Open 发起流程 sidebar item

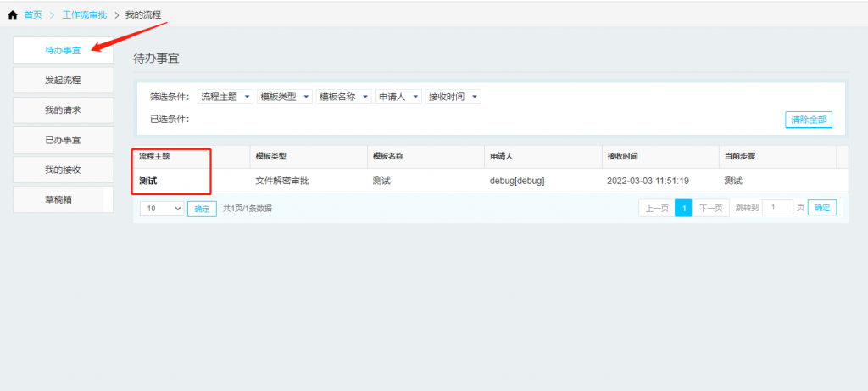click(63, 81)
